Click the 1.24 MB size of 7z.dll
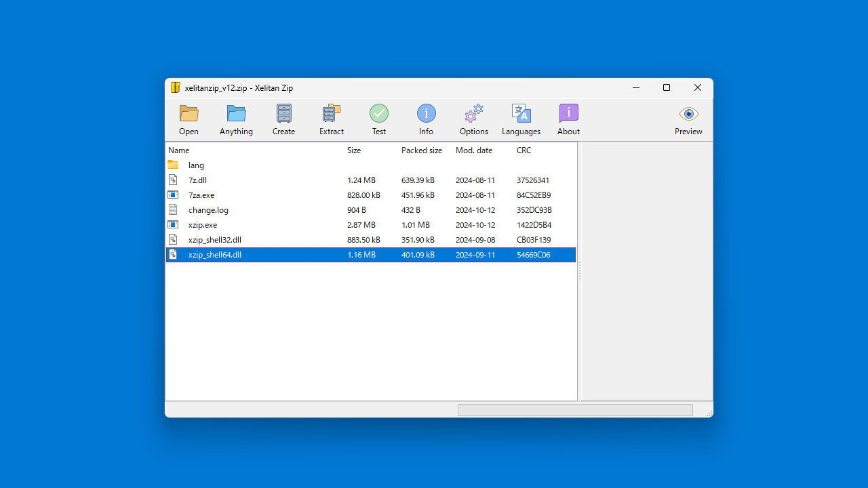 click(x=361, y=180)
